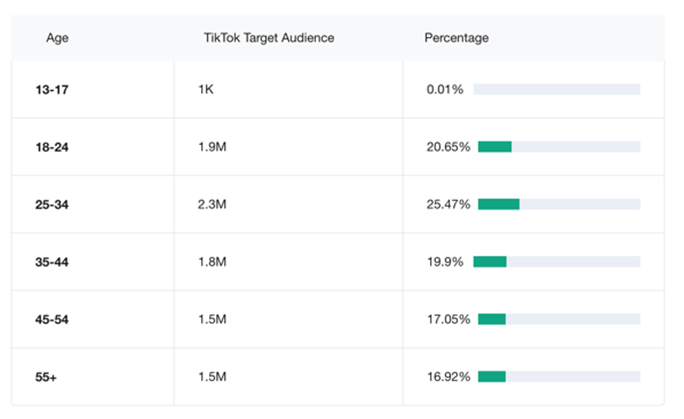Click the TikTok Target Audience column header
This screenshot has height=419, width=684.
268,38
